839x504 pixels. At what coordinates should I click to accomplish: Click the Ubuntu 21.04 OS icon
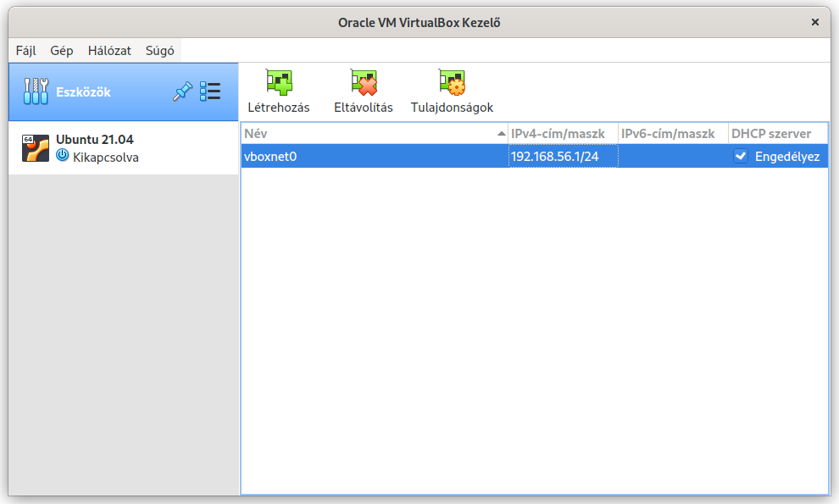(36, 148)
